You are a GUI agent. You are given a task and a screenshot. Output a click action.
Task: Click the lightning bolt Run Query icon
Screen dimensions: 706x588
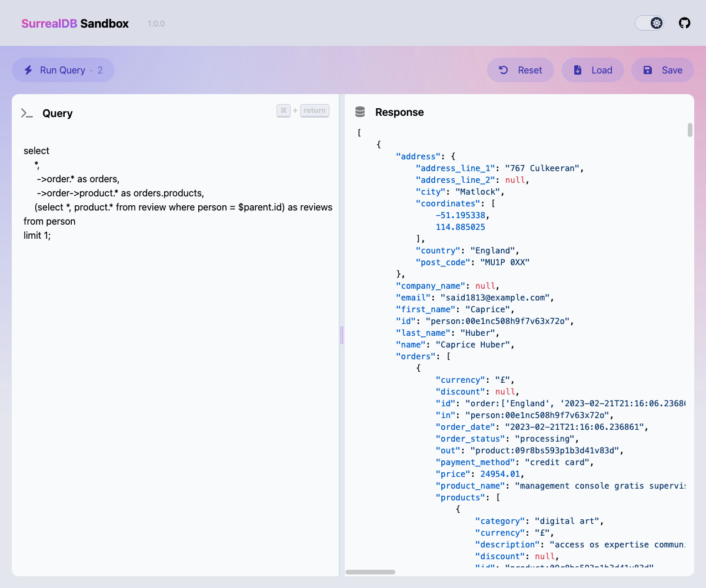[28, 70]
